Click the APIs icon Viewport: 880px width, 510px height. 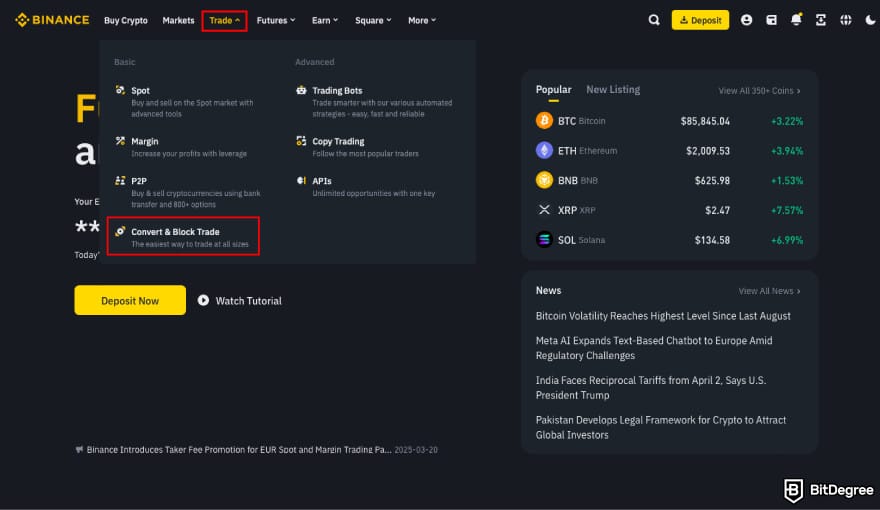[x=301, y=181]
